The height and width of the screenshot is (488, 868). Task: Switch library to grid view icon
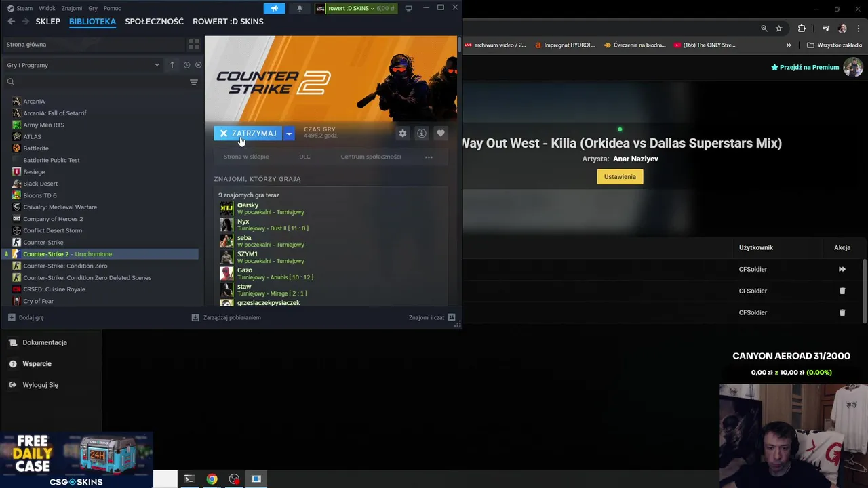point(194,44)
